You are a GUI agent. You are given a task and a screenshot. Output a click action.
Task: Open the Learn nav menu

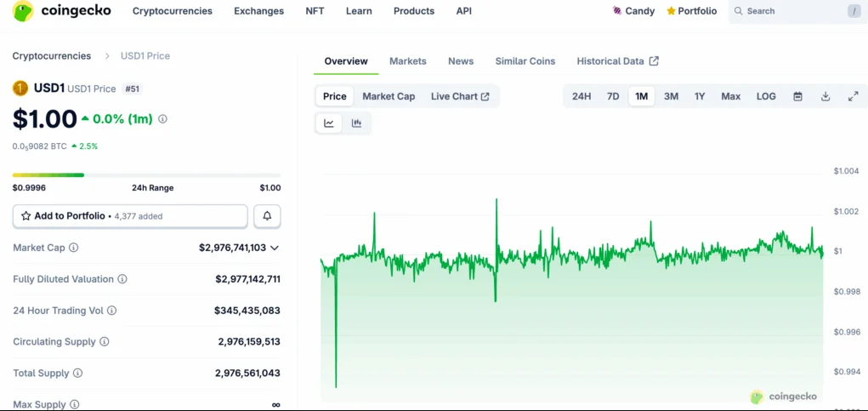tap(359, 11)
